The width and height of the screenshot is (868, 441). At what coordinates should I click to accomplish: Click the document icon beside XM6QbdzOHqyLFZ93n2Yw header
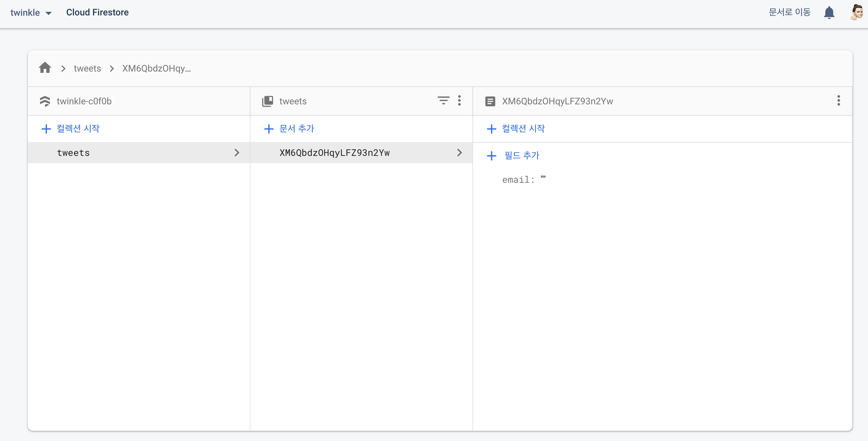pos(490,101)
